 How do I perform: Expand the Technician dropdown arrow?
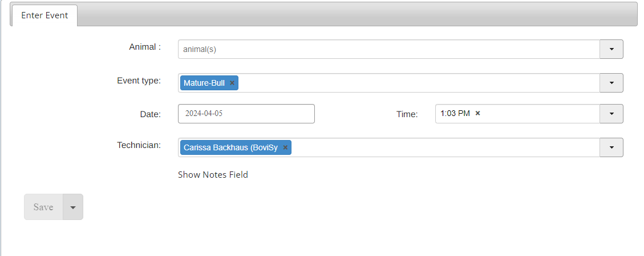coord(611,147)
